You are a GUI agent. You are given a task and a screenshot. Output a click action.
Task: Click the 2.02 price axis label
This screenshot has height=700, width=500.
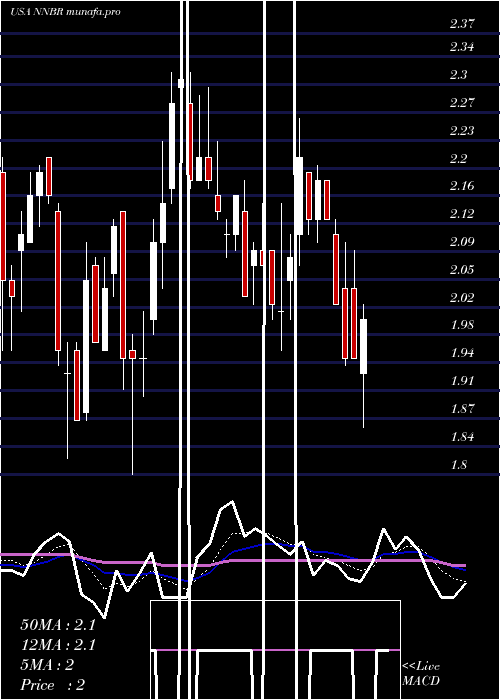coord(461,297)
